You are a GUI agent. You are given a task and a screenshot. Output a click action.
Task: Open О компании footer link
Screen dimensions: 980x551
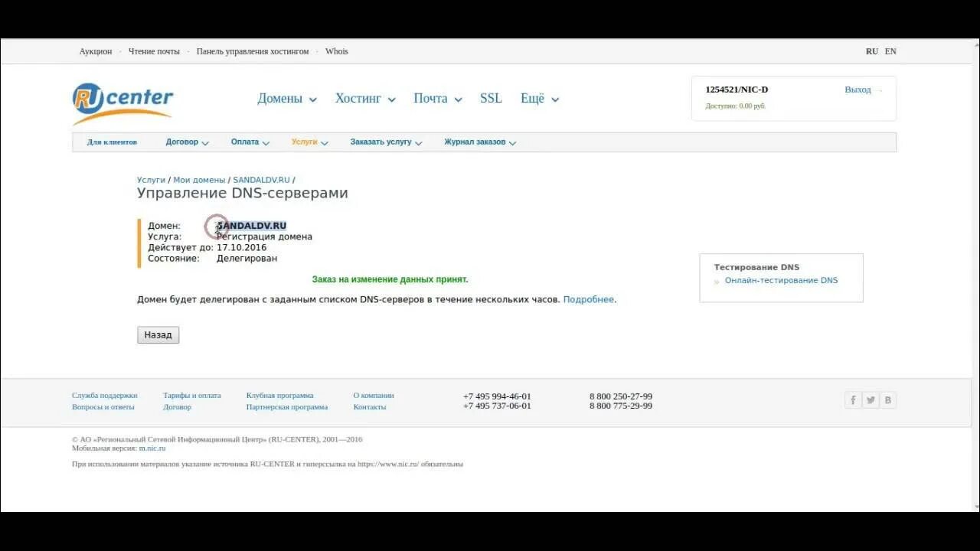point(374,396)
